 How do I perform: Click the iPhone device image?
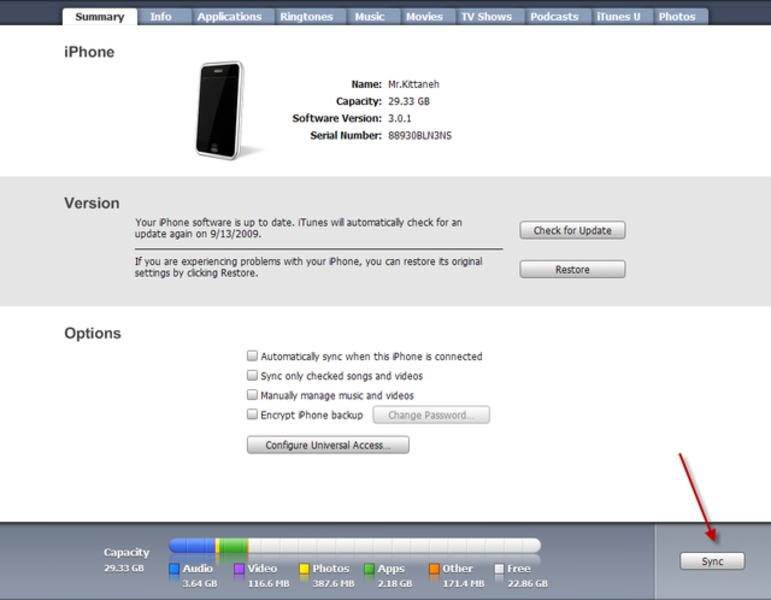tap(220, 110)
